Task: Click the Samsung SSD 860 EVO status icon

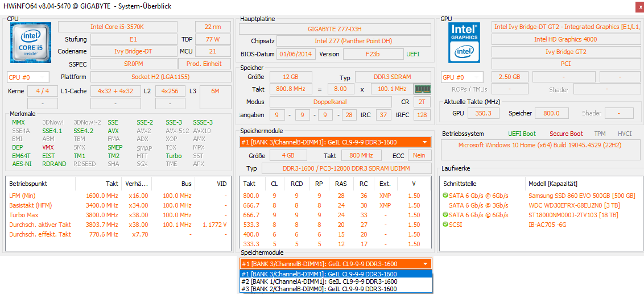Action: (x=445, y=196)
